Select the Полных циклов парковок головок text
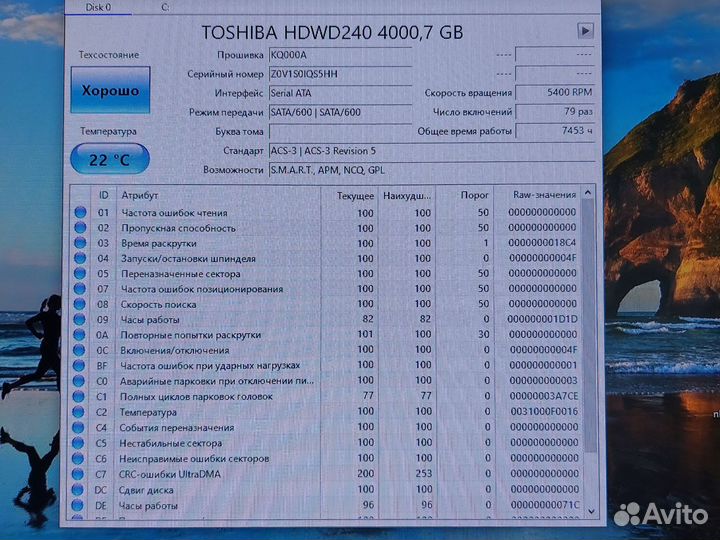The width and height of the screenshot is (720, 540). click(196, 396)
